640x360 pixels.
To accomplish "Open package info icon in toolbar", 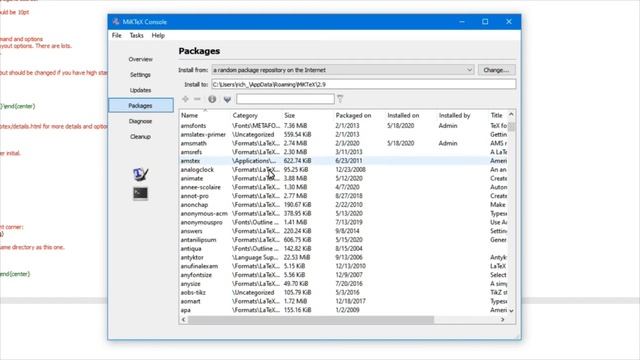I will coord(212,99).
